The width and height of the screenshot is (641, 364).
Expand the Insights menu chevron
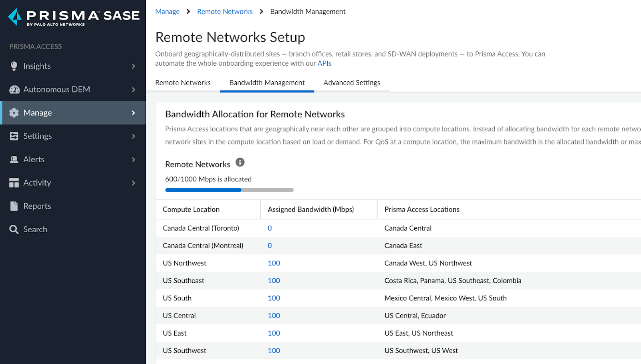[133, 66]
